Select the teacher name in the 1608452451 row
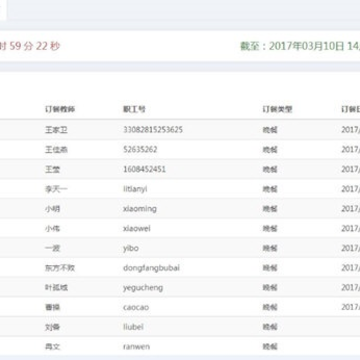The height and width of the screenshot is (360, 360). coord(53,169)
